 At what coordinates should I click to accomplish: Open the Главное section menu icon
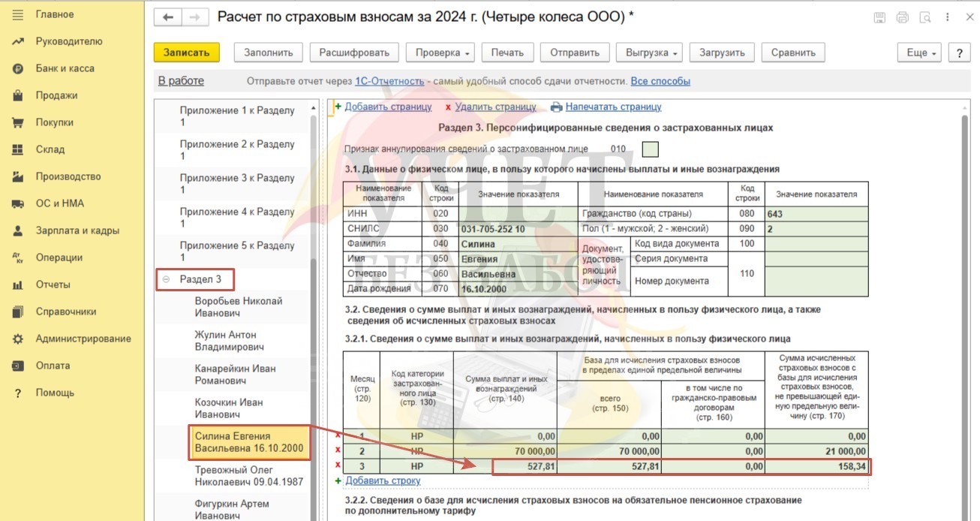point(18,14)
